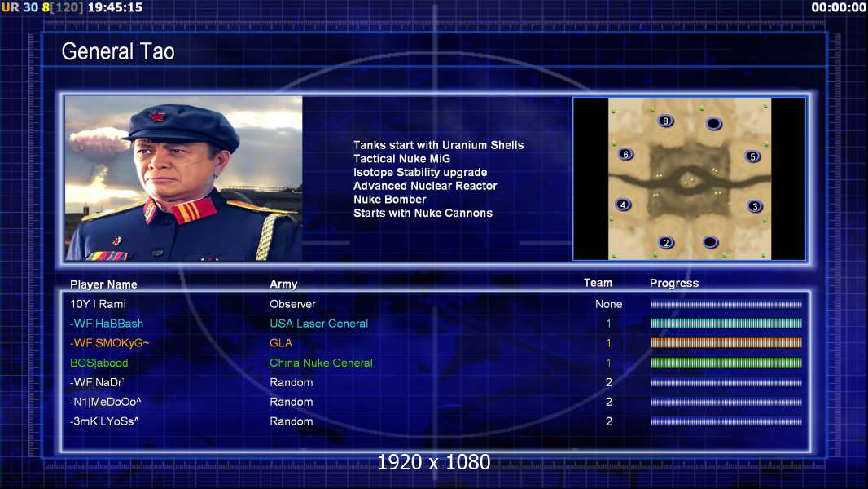Screen dimensions: 868x489
Task: Click 'Starts with Nuke Cannons' line
Action: click(423, 213)
